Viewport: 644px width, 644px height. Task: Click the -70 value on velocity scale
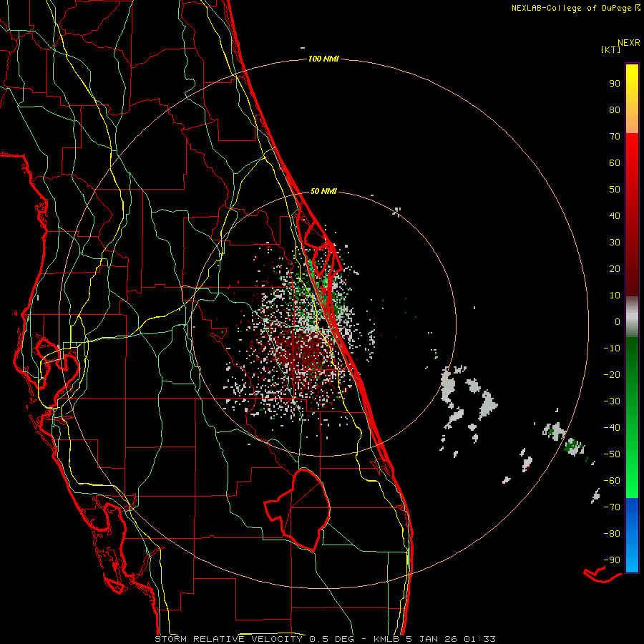(x=612, y=507)
